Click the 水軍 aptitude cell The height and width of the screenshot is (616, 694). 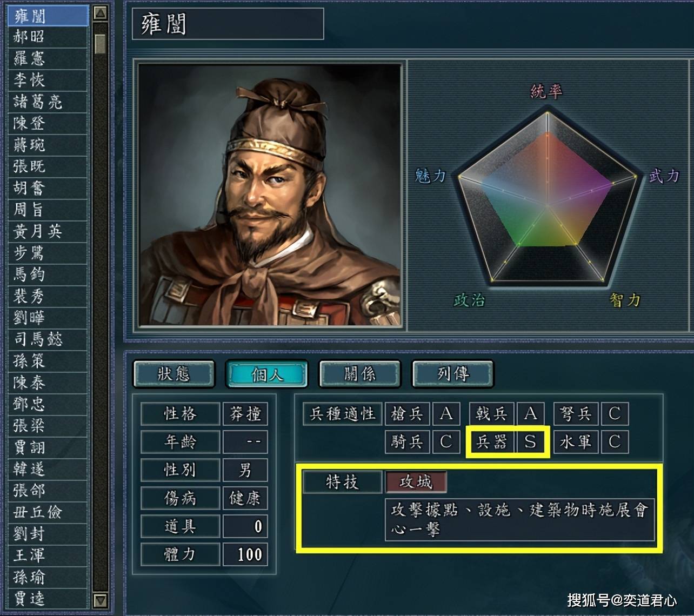576,442
